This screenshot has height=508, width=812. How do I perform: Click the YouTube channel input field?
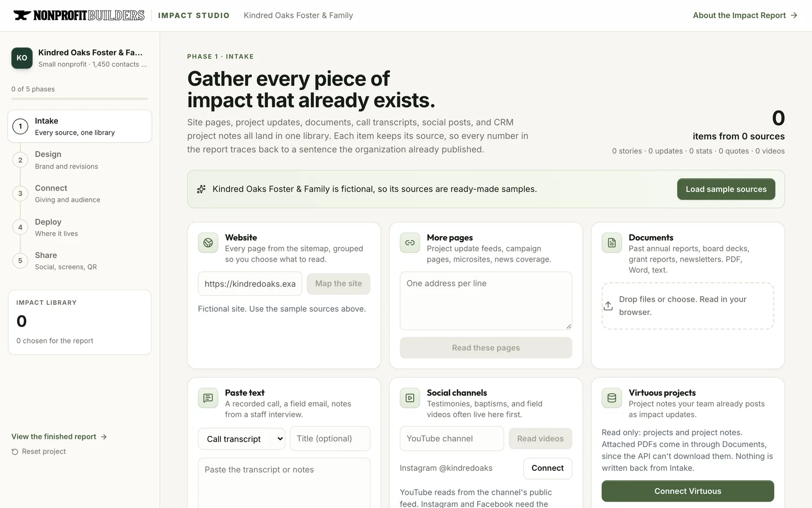click(x=452, y=439)
